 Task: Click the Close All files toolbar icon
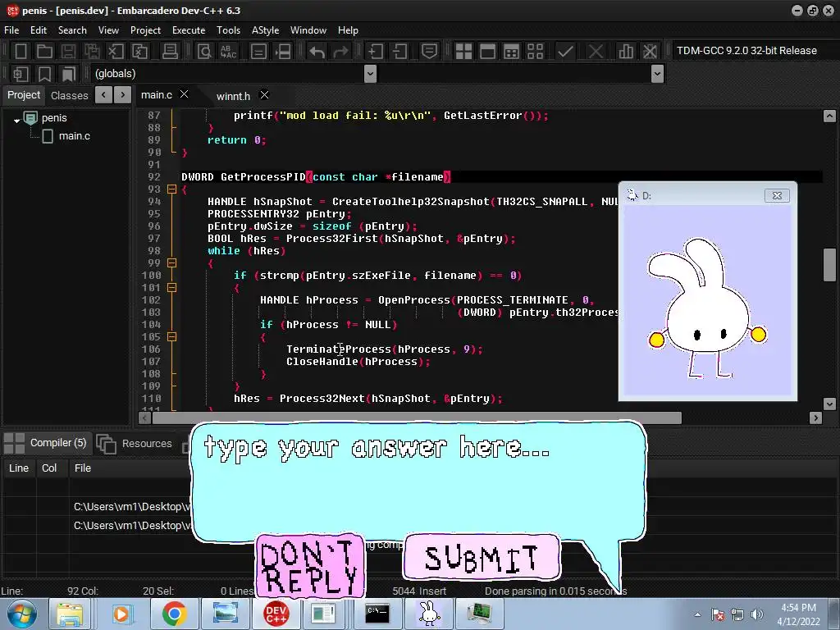[x=139, y=51]
